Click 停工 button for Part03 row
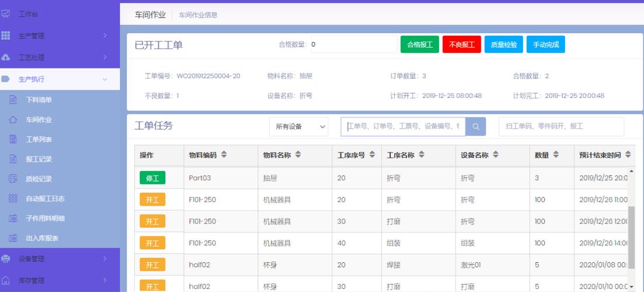This screenshot has height=292, width=644. 152,178
